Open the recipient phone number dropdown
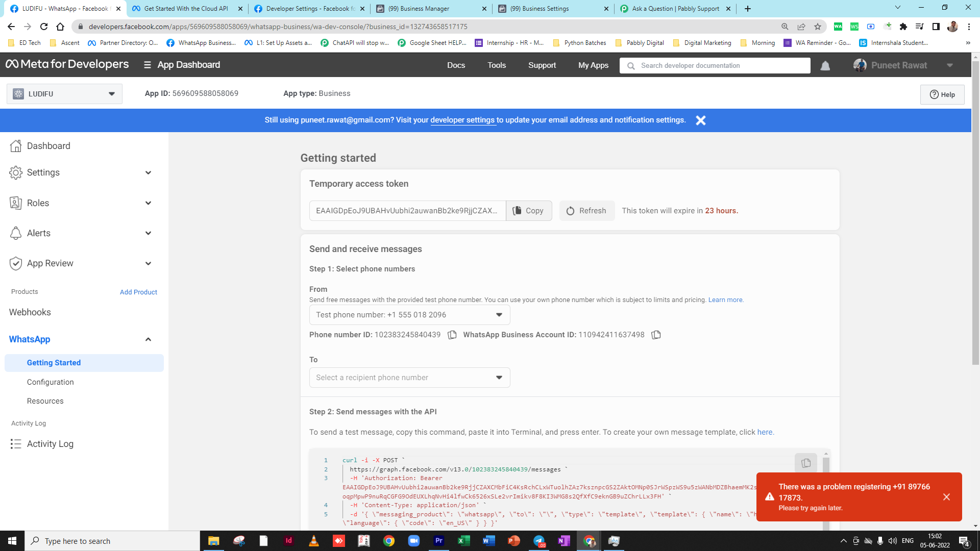The width and height of the screenshot is (980, 551). (409, 378)
